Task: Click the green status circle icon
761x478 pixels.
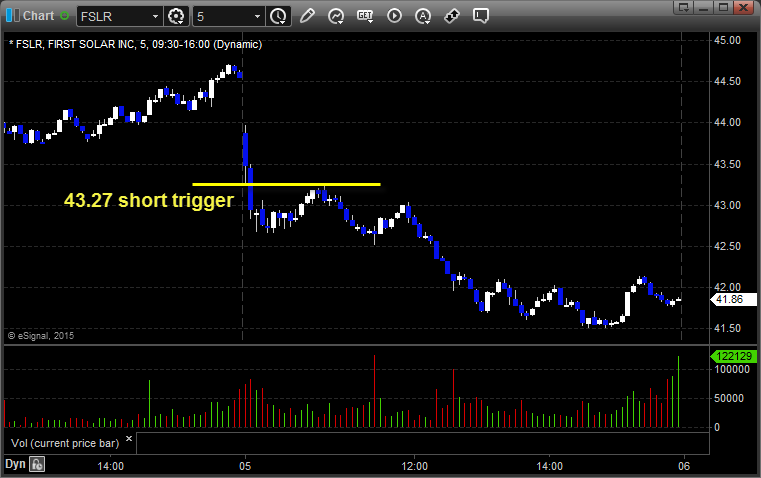Action: point(64,16)
